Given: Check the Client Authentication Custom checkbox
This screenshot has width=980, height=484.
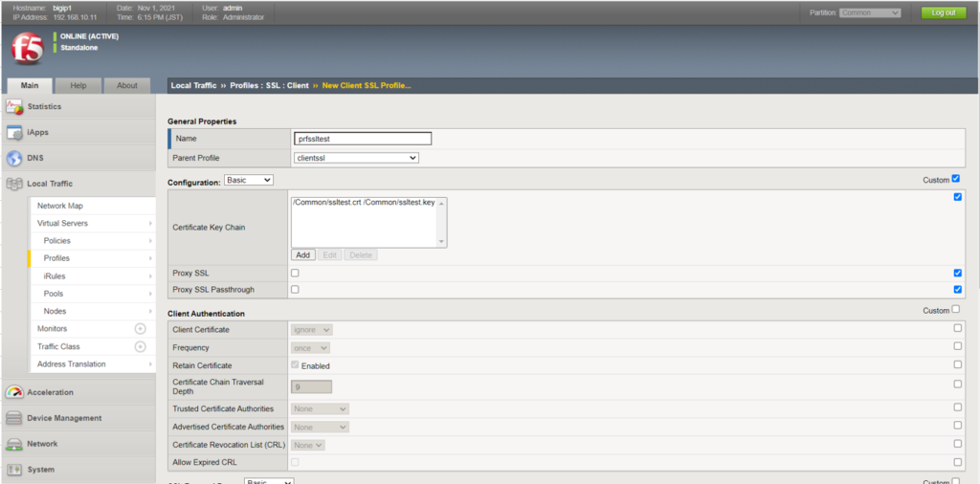Looking at the screenshot, I should tap(955, 310).
